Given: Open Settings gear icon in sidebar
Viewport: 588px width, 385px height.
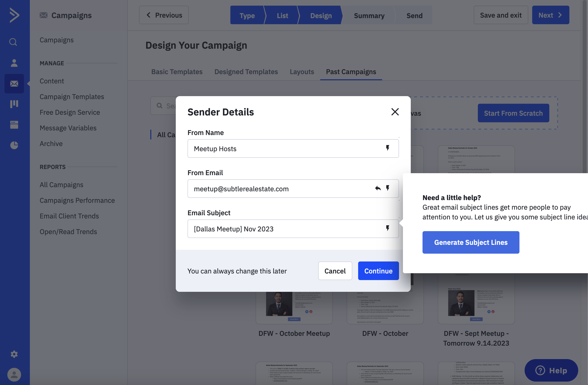Looking at the screenshot, I should click(x=14, y=354).
